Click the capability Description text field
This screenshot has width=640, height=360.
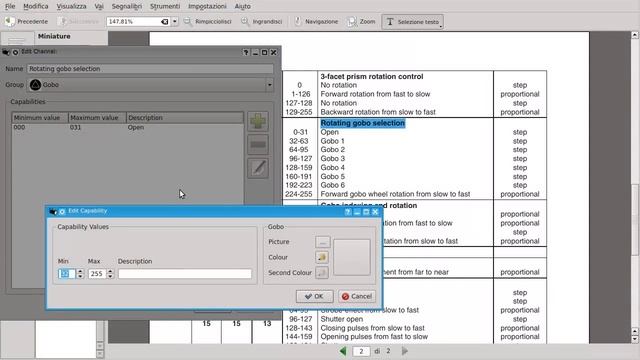click(x=185, y=273)
